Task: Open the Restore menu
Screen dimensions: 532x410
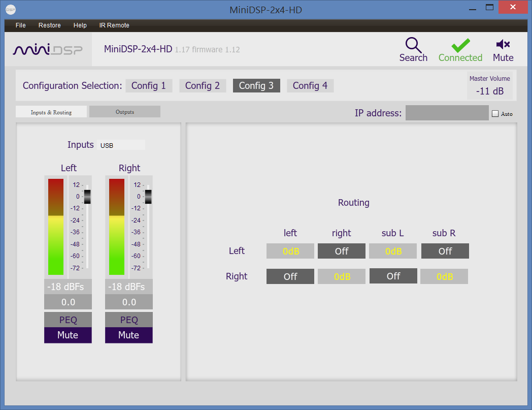Action: click(50, 25)
